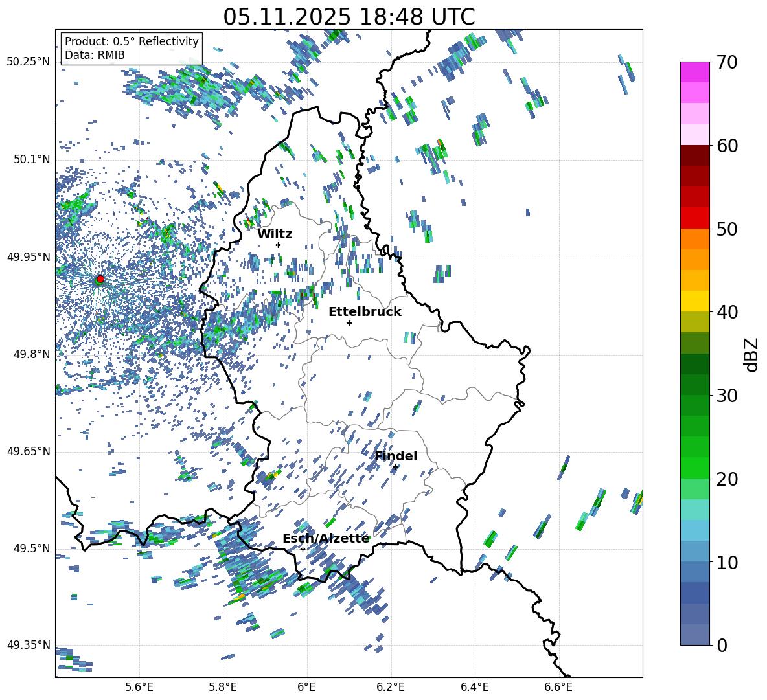Click the cross marker below Ettelbruck

click(349, 322)
